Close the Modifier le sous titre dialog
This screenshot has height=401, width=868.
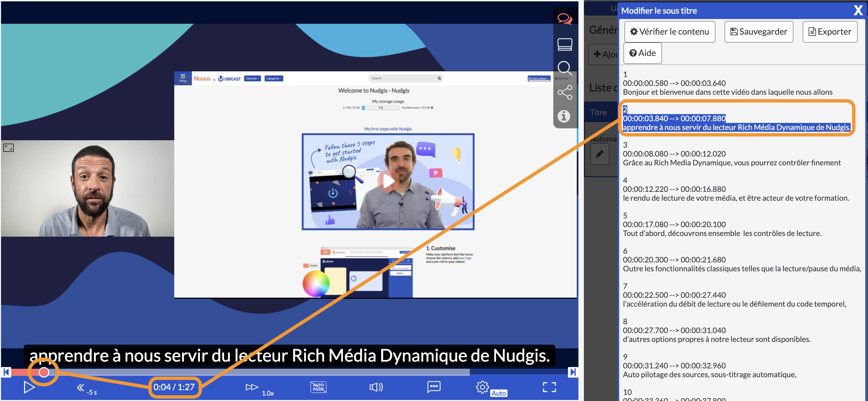point(858,11)
